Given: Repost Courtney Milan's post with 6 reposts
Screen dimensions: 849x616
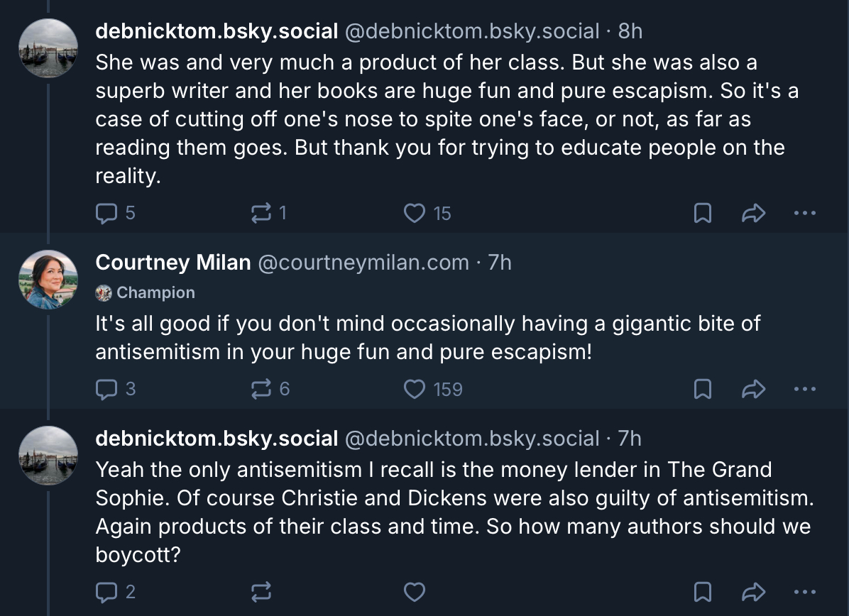Looking at the screenshot, I should click(x=261, y=389).
